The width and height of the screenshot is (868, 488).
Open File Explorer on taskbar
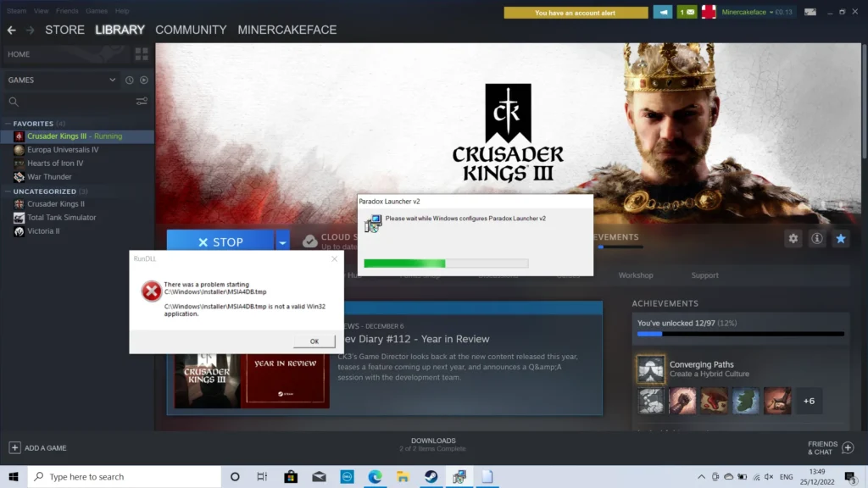point(403,476)
